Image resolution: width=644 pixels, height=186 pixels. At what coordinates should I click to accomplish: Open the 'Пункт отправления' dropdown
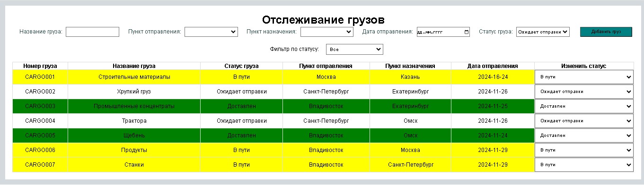(211, 32)
